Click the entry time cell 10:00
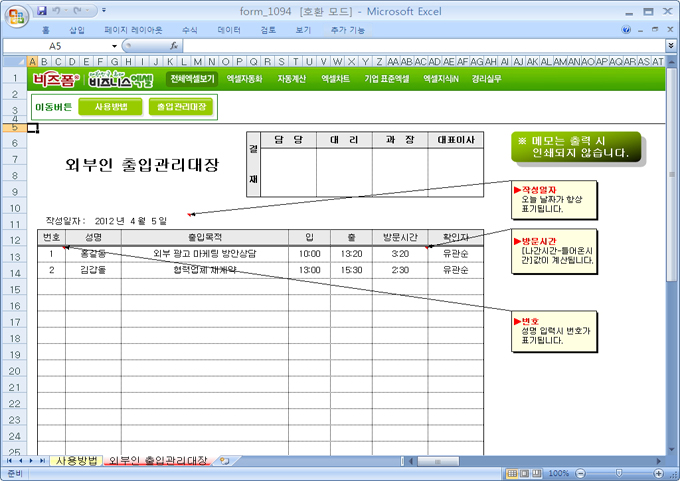The height and width of the screenshot is (481, 680). tap(310, 254)
